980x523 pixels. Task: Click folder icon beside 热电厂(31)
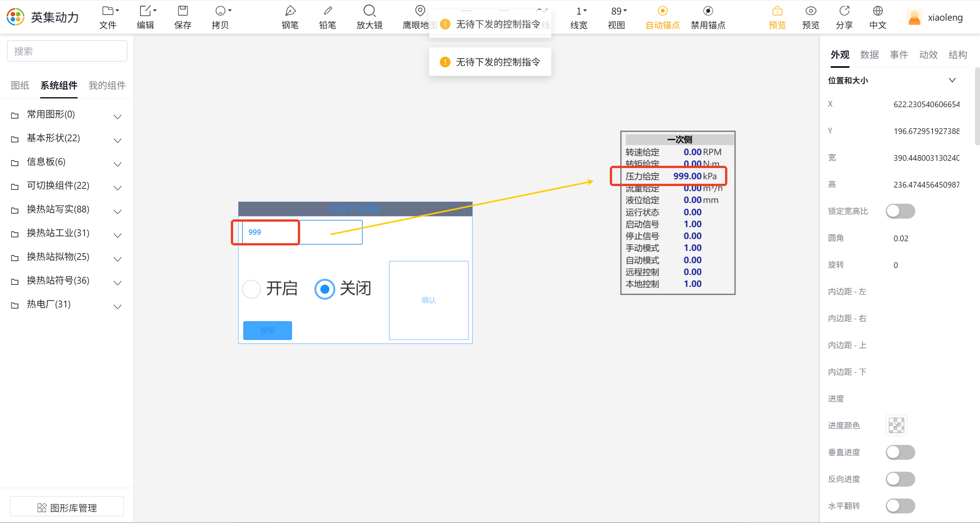(x=15, y=306)
